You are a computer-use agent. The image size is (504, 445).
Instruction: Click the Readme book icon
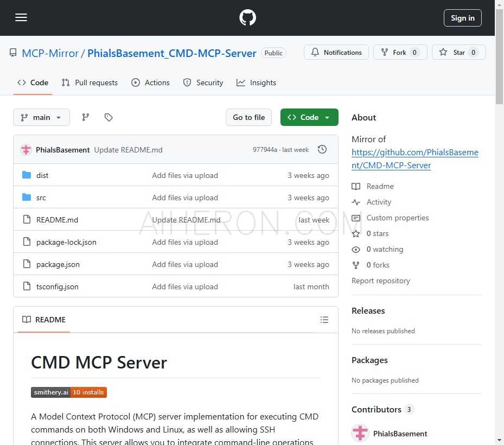(x=356, y=187)
